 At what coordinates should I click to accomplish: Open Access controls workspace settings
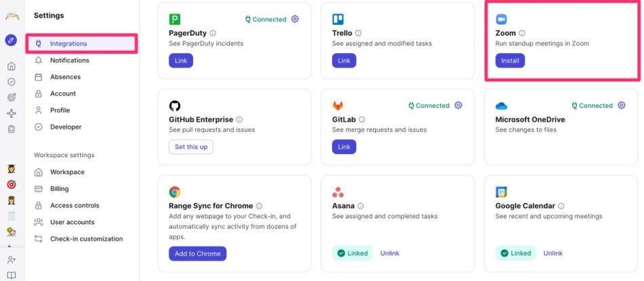(x=75, y=206)
